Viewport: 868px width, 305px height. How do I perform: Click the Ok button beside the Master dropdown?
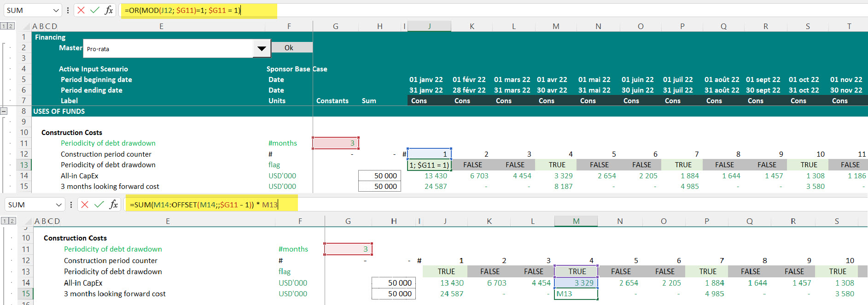pos(292,47)
